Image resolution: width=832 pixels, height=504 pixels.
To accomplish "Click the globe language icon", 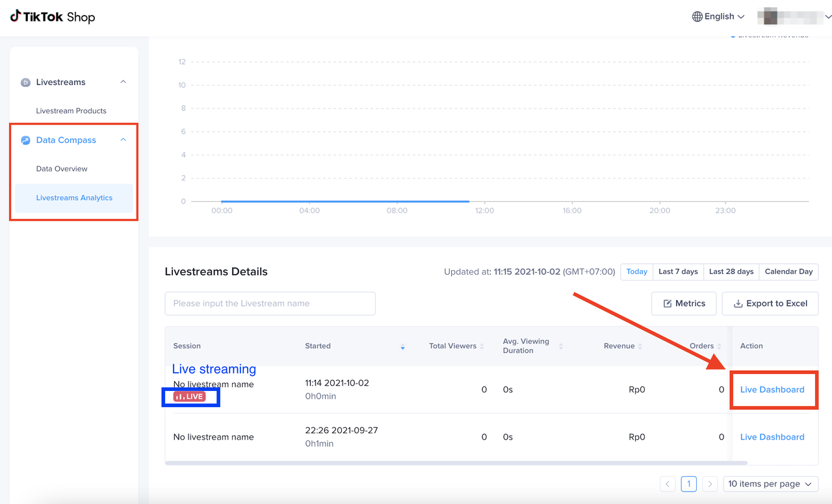I will click(x=697, y=17).
